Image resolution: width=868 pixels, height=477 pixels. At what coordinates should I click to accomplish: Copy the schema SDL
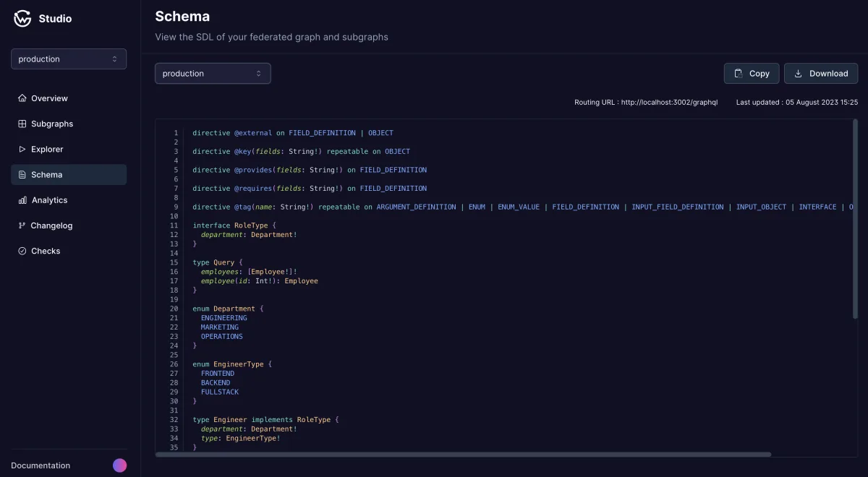752,74
